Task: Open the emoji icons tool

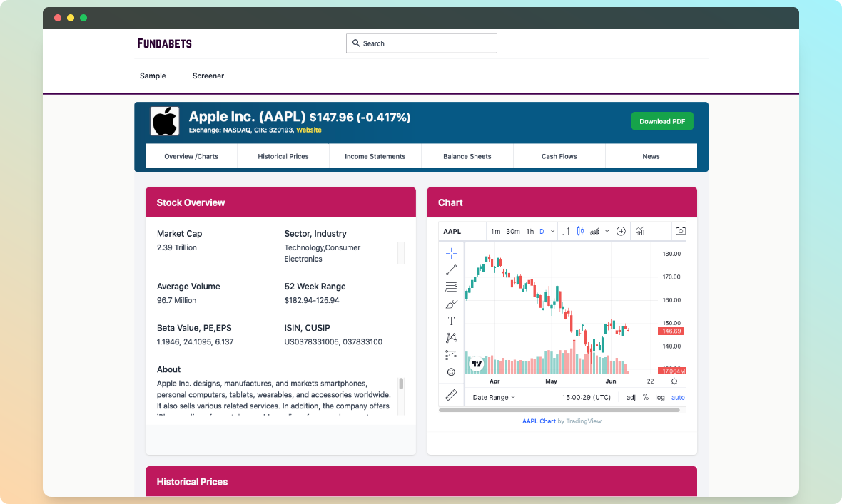Action: 451,372
